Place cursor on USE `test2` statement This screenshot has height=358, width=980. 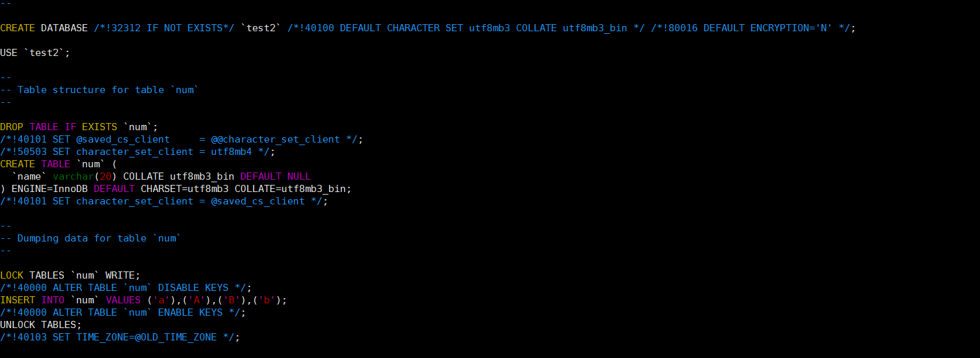(35, 53)
